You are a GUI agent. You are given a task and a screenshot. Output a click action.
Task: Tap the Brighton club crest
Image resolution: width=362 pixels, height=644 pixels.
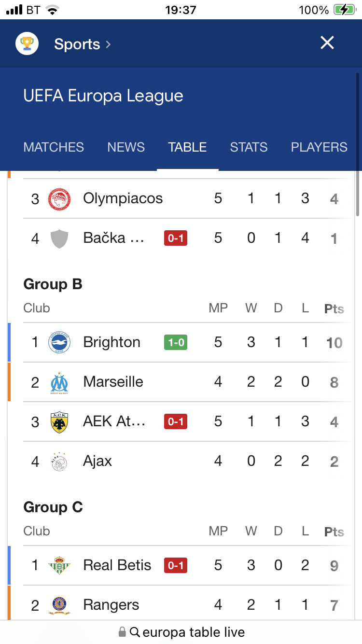(x=59, y=343)
